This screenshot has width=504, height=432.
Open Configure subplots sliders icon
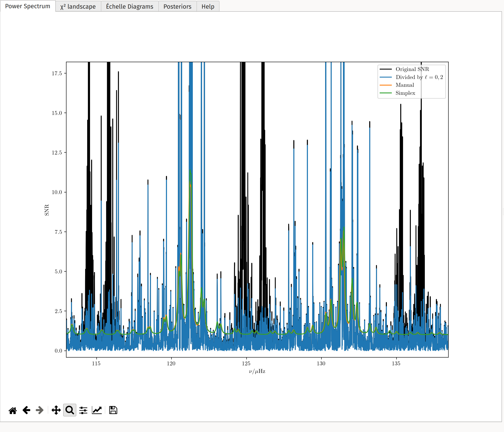point(83,410)
